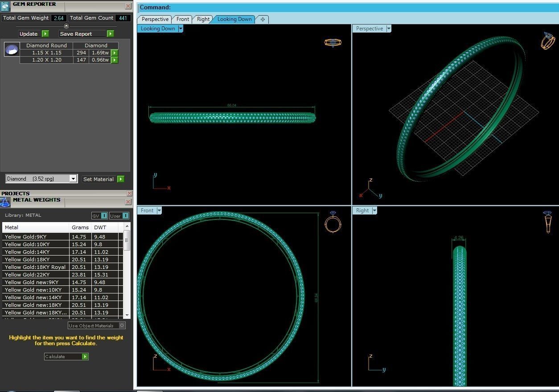Click metal list scrollbar up arrow
The height and width of the screenshot is (392, 559).
pyautogui.click(x=127, y=227)
